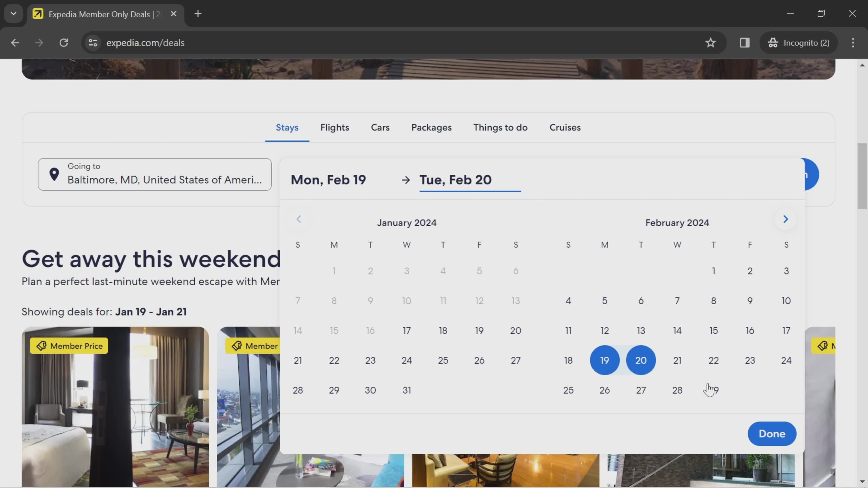Click the January 2024 month heading

point(407,223)
